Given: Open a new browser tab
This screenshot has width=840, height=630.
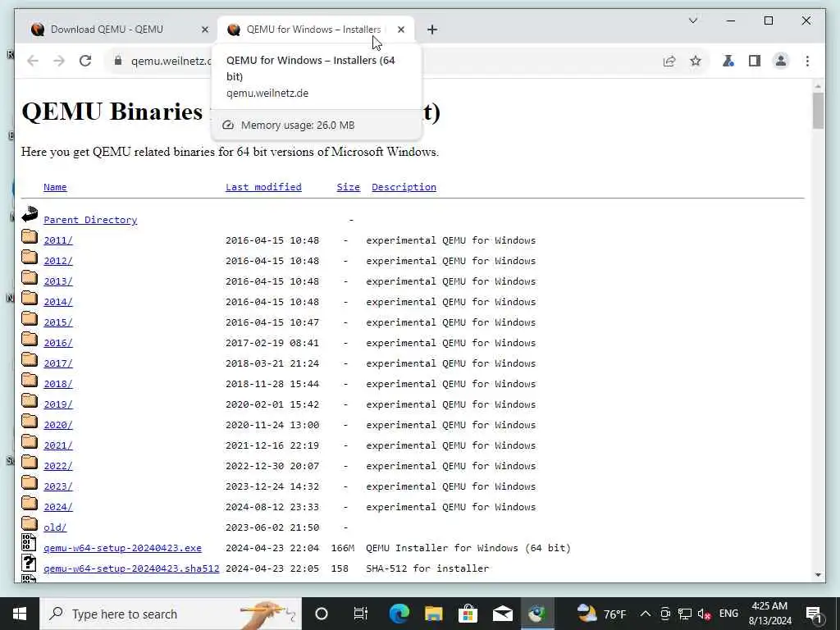Looking at the screenshot, I should point(432,30).
